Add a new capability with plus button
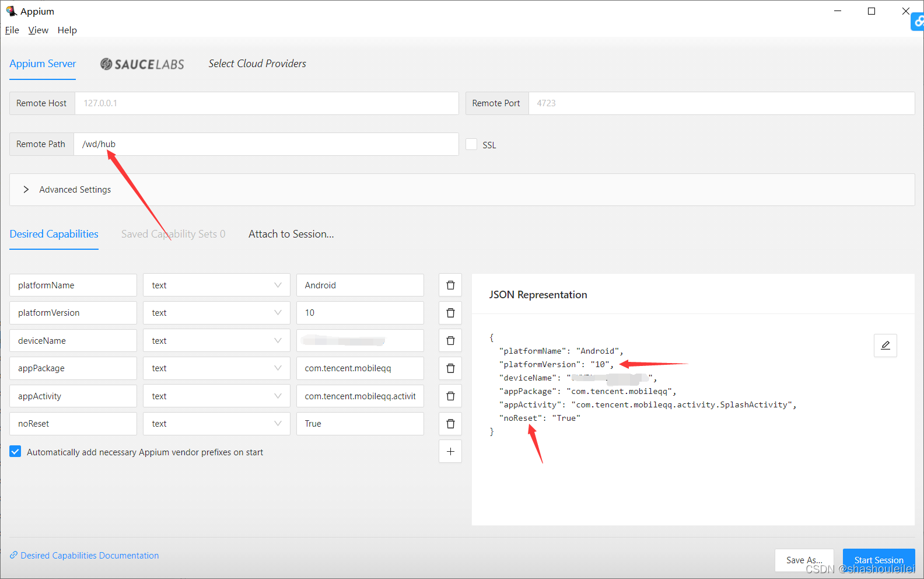The height and width of the screenshot is (579, 924). 450,451
